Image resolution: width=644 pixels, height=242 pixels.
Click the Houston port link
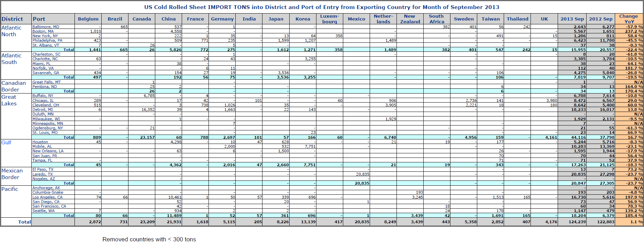point(40,142)
